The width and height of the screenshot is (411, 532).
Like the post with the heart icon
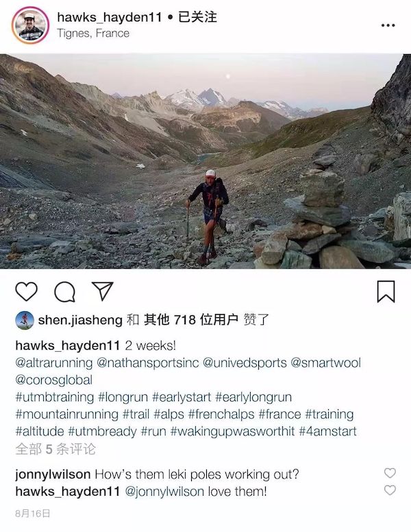point(27,291)
